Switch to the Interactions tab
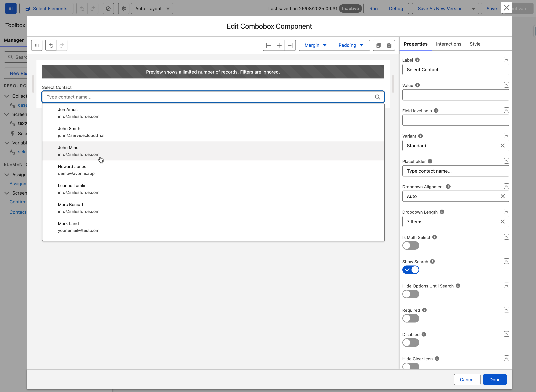 pyautogui.click(x=448, y=44)
